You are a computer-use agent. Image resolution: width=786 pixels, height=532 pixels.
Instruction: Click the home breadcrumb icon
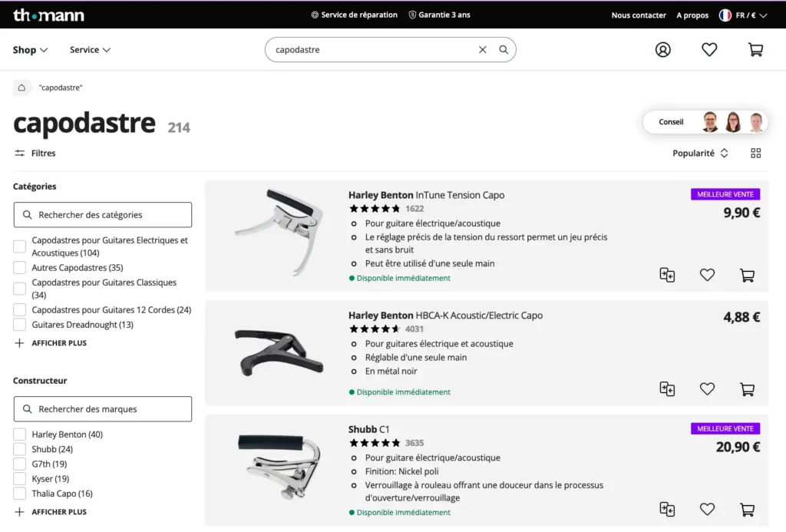tap(21, 88)
